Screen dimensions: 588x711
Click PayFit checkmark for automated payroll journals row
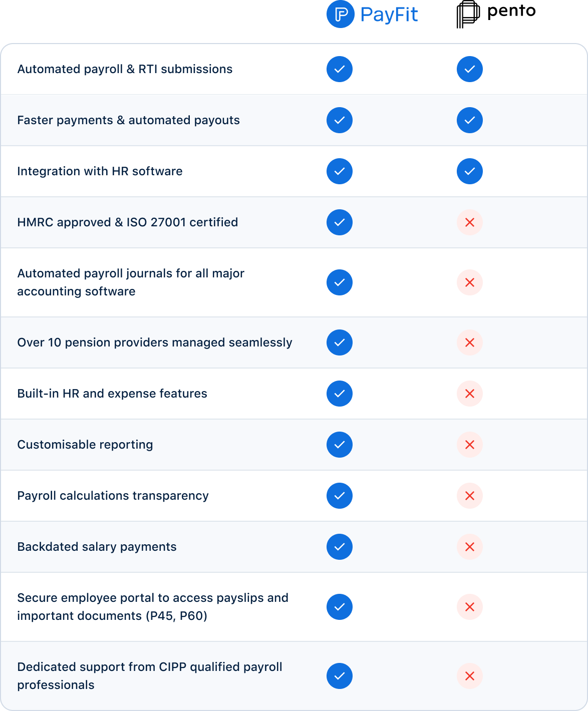point(340,282)
